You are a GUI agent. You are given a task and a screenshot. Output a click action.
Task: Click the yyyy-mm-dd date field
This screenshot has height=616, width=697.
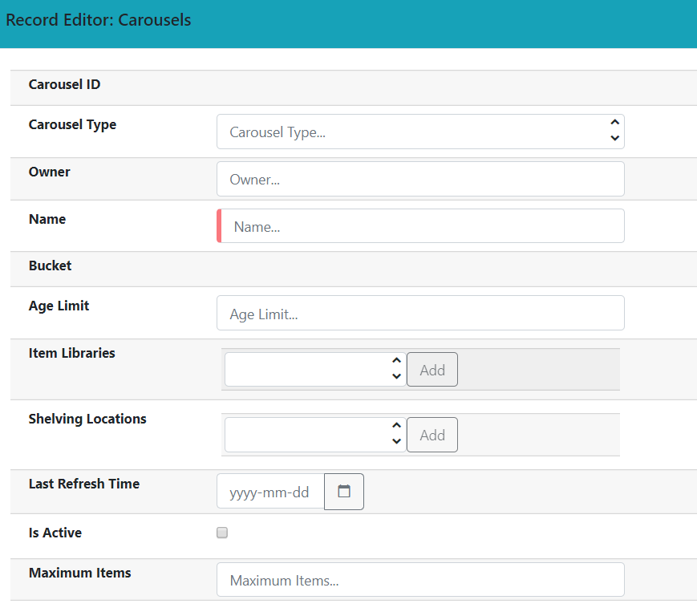(x=269, y=492)
